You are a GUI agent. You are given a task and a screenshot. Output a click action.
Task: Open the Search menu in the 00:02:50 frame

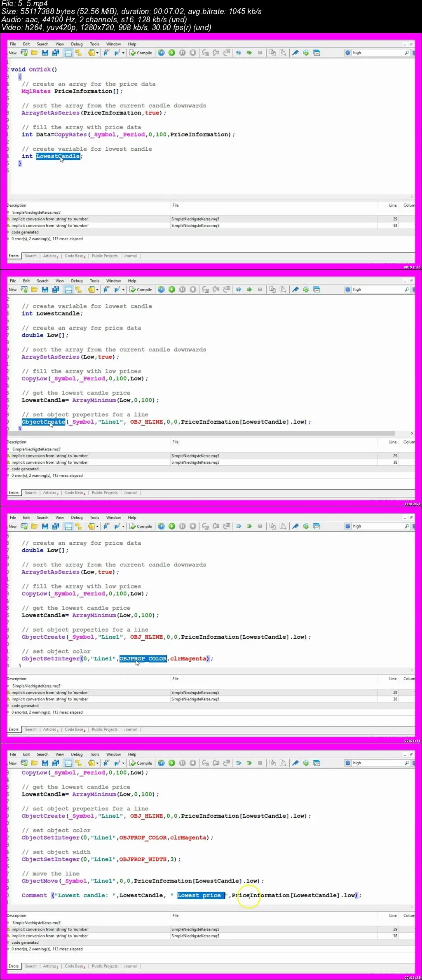point(42,281)
